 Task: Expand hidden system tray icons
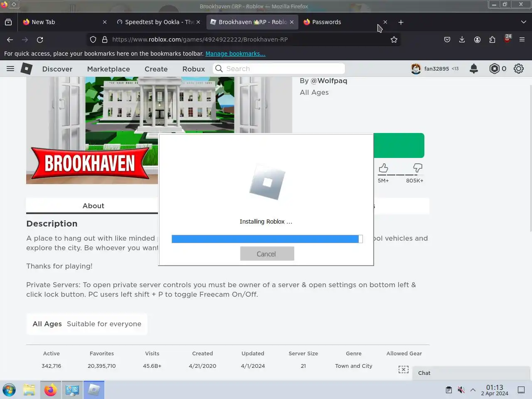point(473,390)
